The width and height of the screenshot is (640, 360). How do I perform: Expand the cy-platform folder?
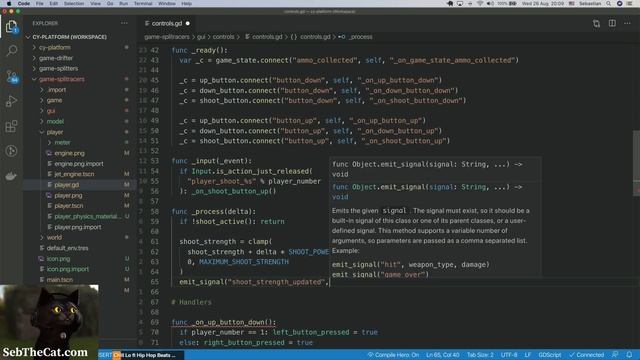tap(55, 47)
